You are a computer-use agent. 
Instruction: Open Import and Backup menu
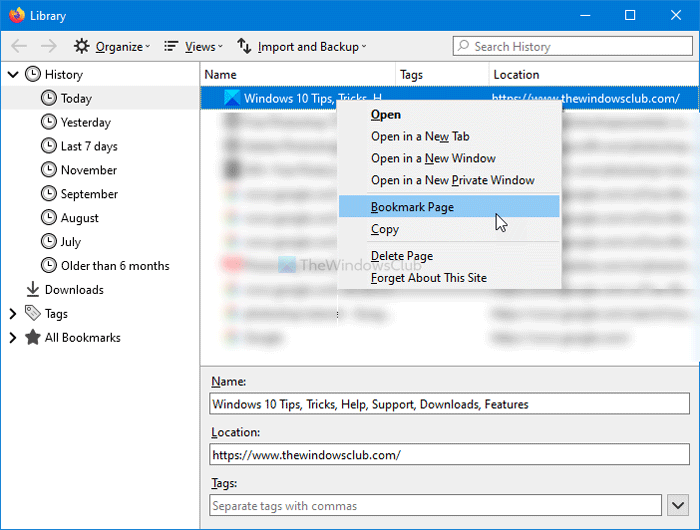[302, 46]
